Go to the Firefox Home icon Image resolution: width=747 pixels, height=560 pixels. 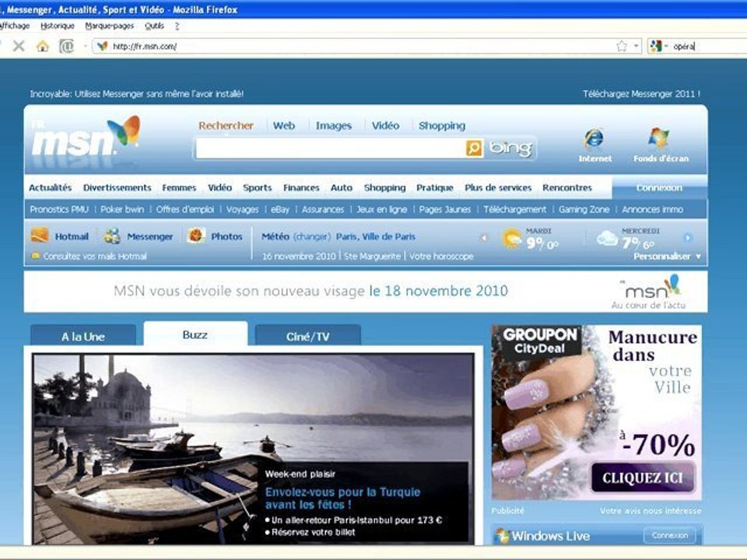point(42,46)
